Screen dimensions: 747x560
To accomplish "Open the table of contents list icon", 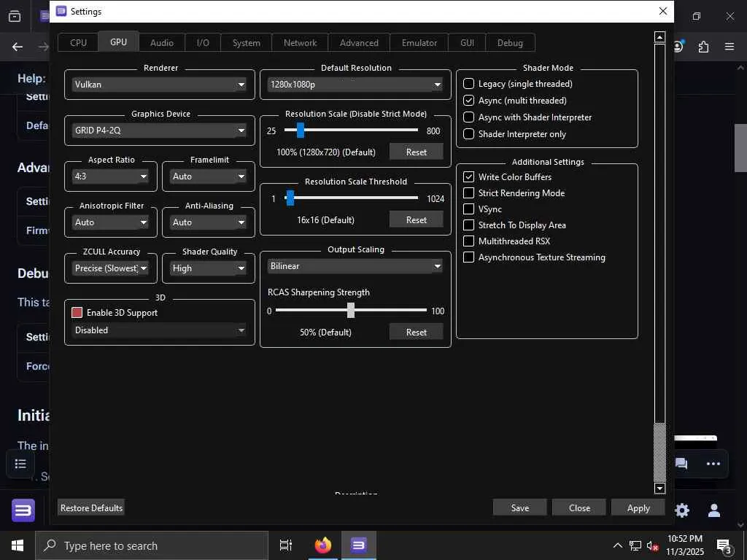I will click(20, 463).
